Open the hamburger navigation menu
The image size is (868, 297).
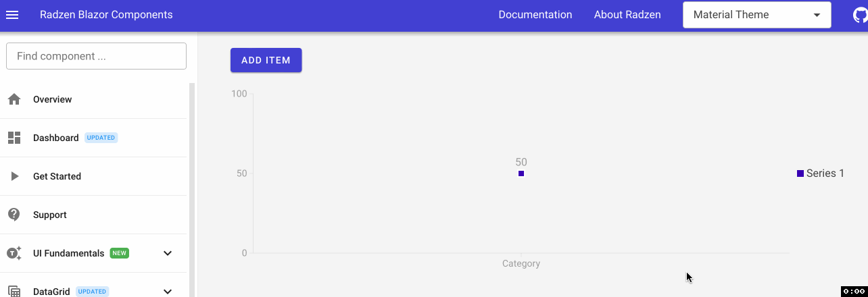12,15
